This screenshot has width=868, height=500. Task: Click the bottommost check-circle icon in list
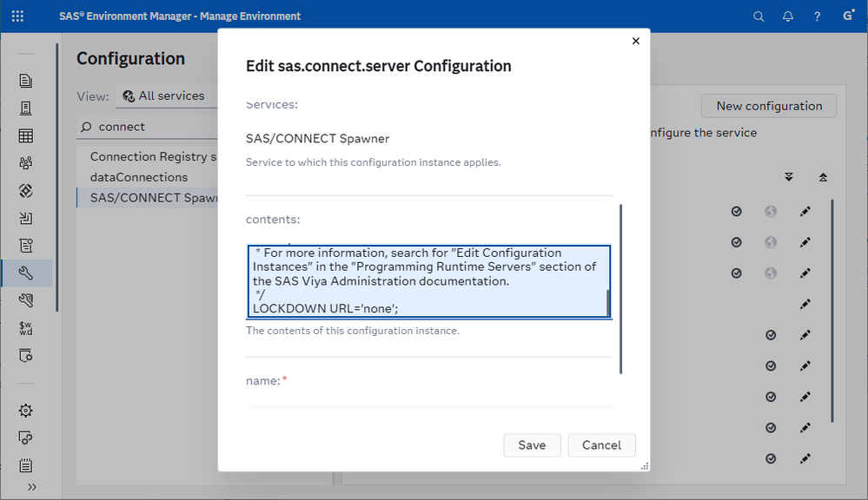[771, 458]
